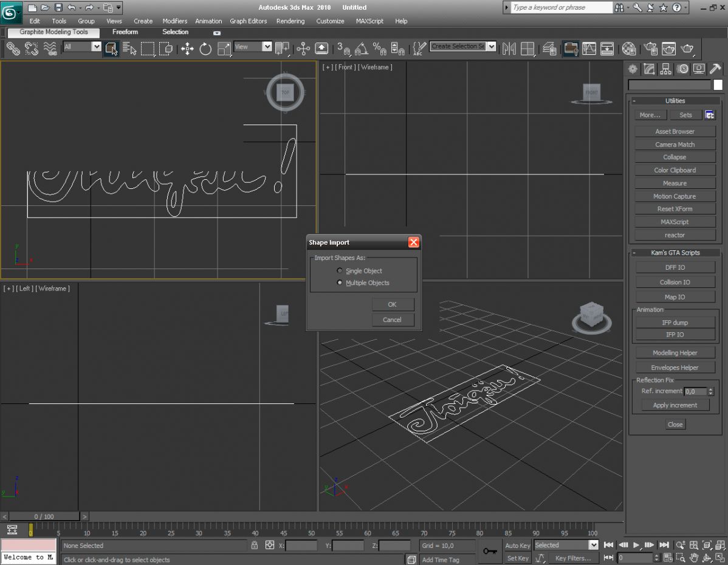
Task: Toggle selection lock padlock
Action: click(255, 546)
